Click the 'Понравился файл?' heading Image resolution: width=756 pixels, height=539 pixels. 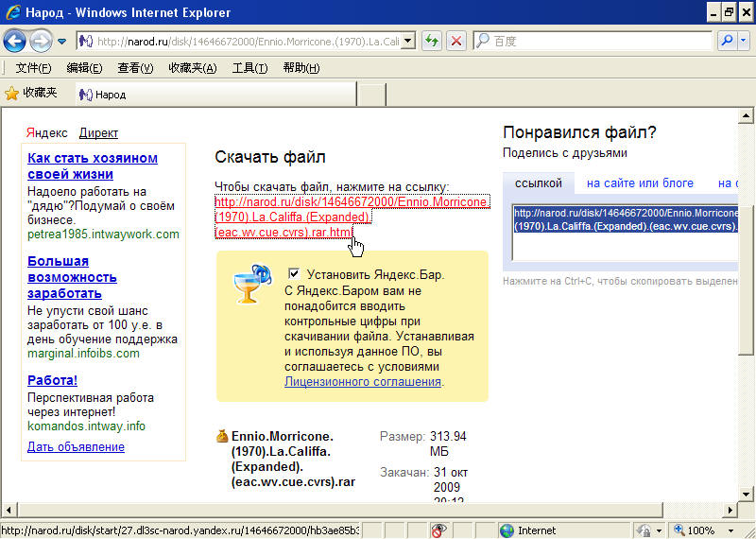pyautogui.click(x=579, y=132)
